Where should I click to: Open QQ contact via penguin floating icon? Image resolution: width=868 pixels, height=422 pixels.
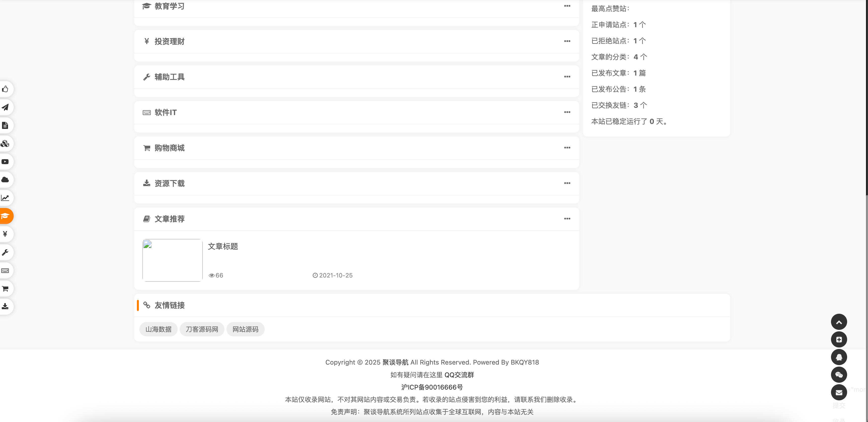pyautogui.click(x=839, y=357)
